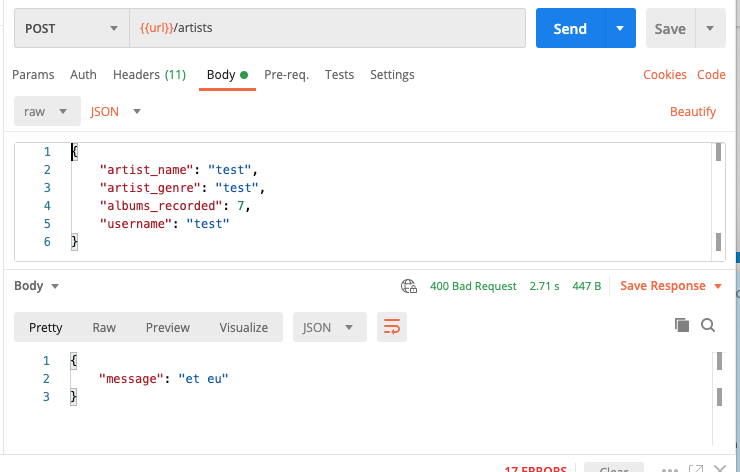Click the request URL input field
This screenshot has height=472, width=740.
click(328, 29)
